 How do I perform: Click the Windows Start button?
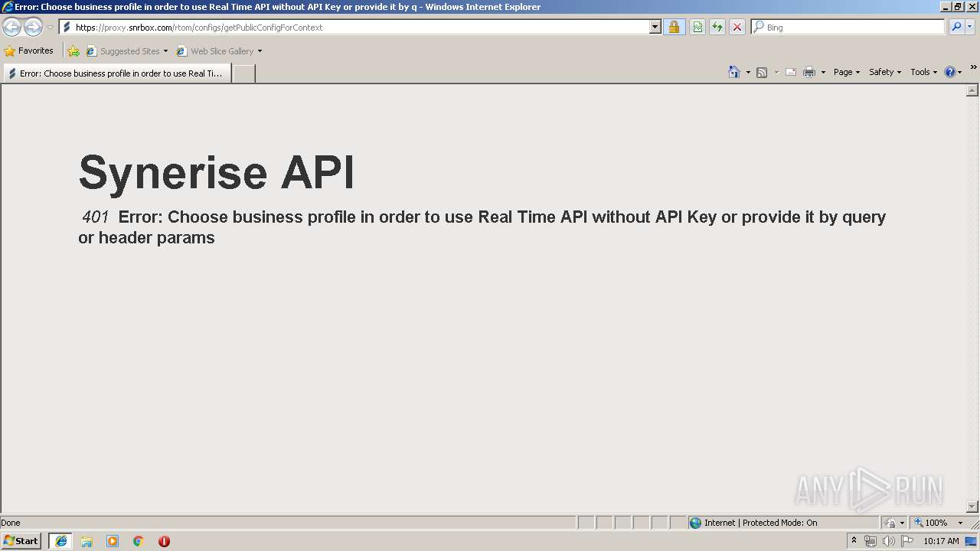21,541
